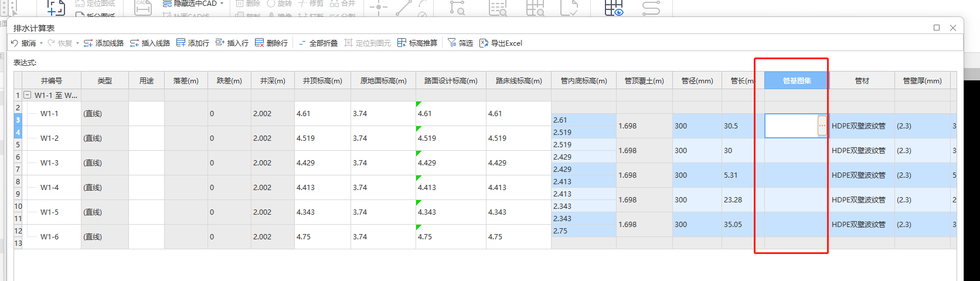Select the 井顶标高(m) column header
The height and width of the screenshot is (281, 980).
click(322, 80)
